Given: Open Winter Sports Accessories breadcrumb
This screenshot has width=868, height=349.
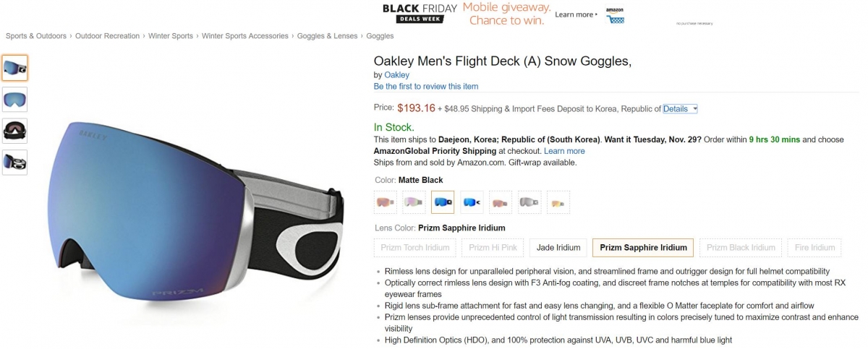Looking at the screenshot, I should click(245, 35).
